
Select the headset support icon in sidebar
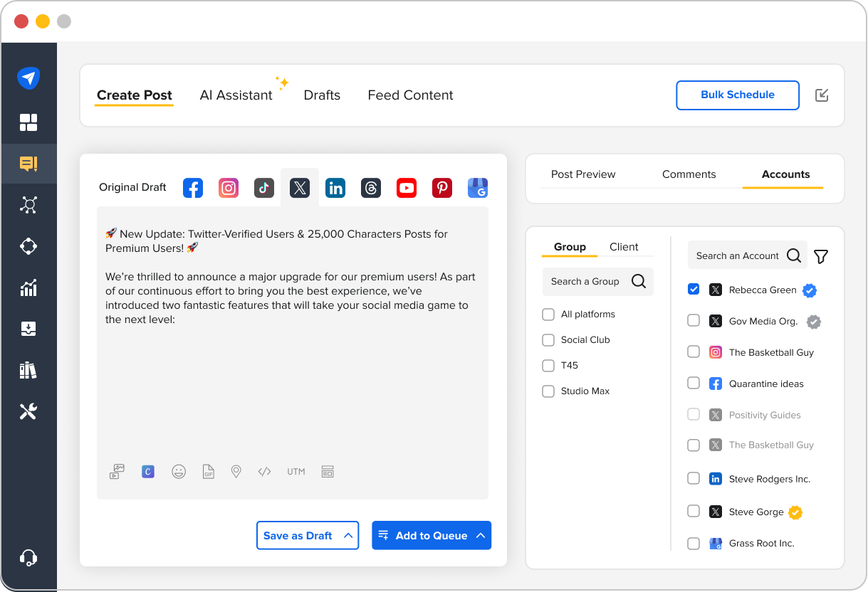tap(29, 558)
